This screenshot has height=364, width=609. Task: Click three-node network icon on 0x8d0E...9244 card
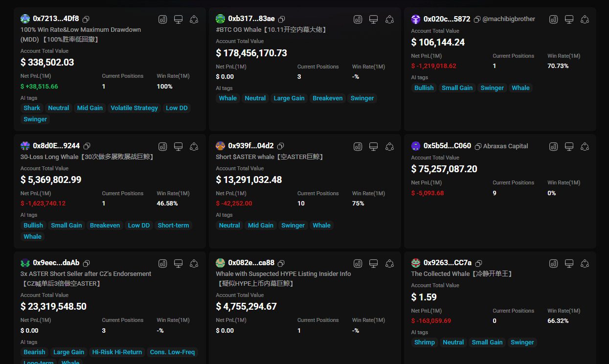coord(194,146)
